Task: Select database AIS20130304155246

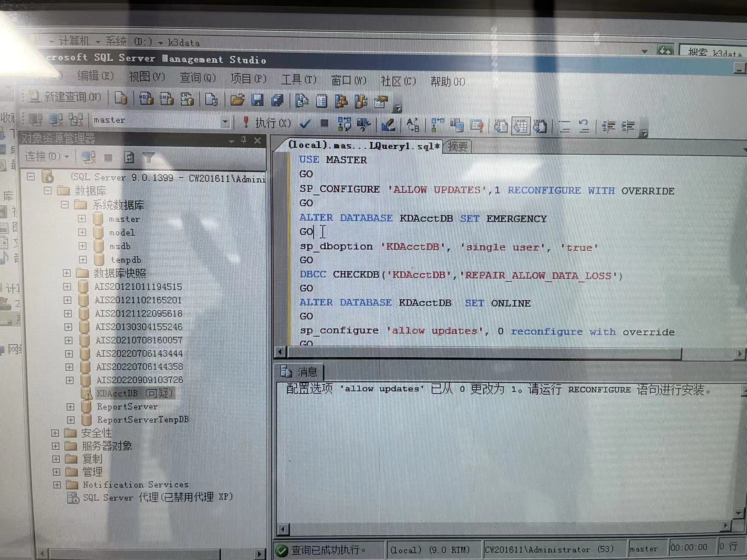Action: click(x=139, y=327)
